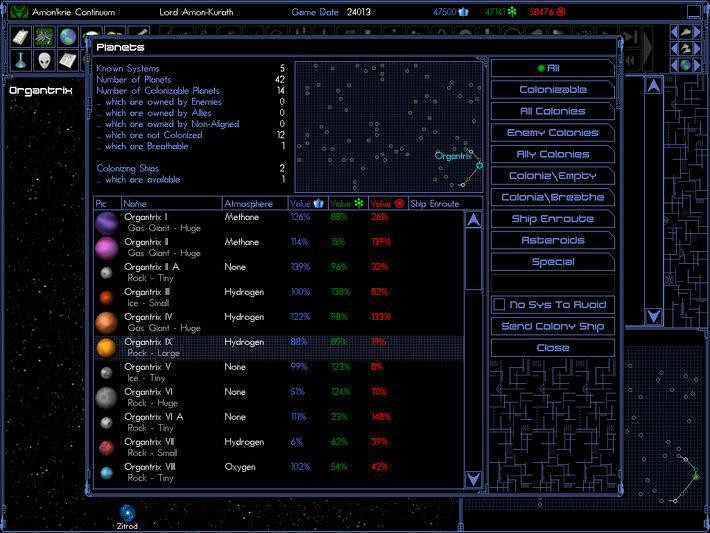Screen dimensions: 710x533
Task: Select the Ship Enroute filter
Action: pyautogui.click(x=552, y=219)
